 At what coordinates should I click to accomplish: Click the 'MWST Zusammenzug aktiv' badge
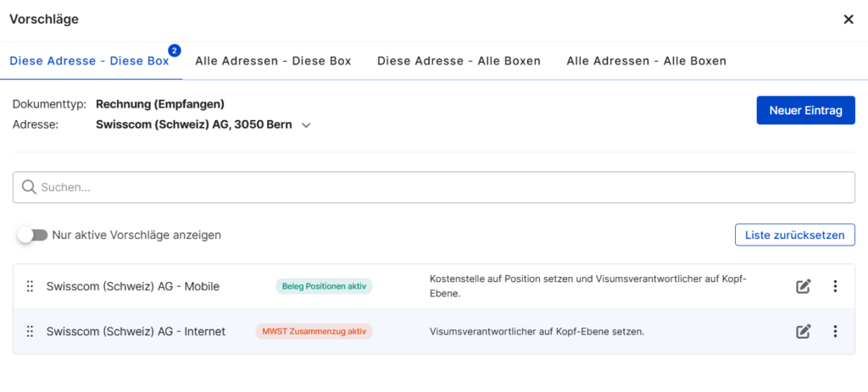click(x=314, y=331)
